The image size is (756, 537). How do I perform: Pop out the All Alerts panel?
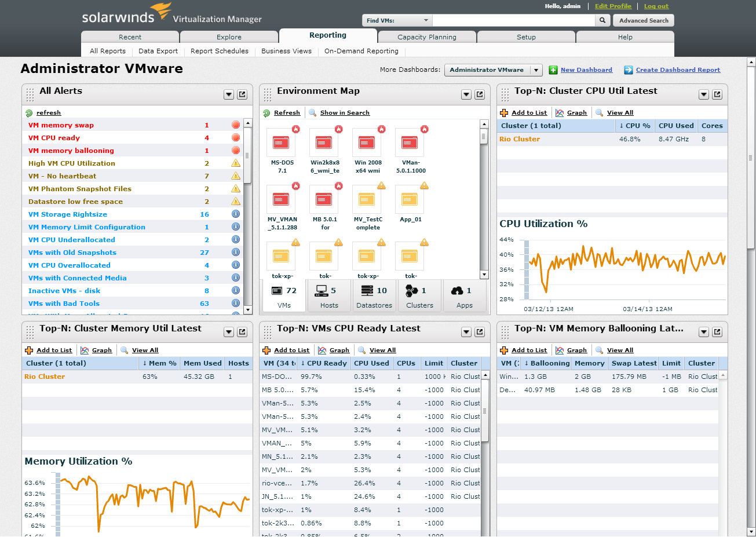242,94
